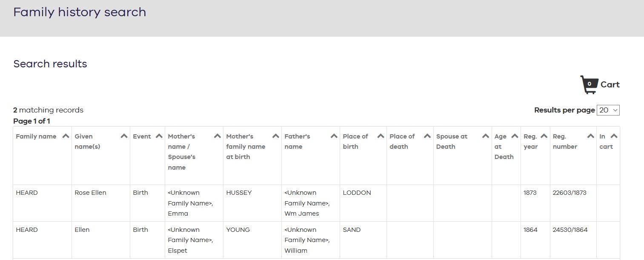
Task: Open the Results per page dropdown
Action: [x=608, y=110]
